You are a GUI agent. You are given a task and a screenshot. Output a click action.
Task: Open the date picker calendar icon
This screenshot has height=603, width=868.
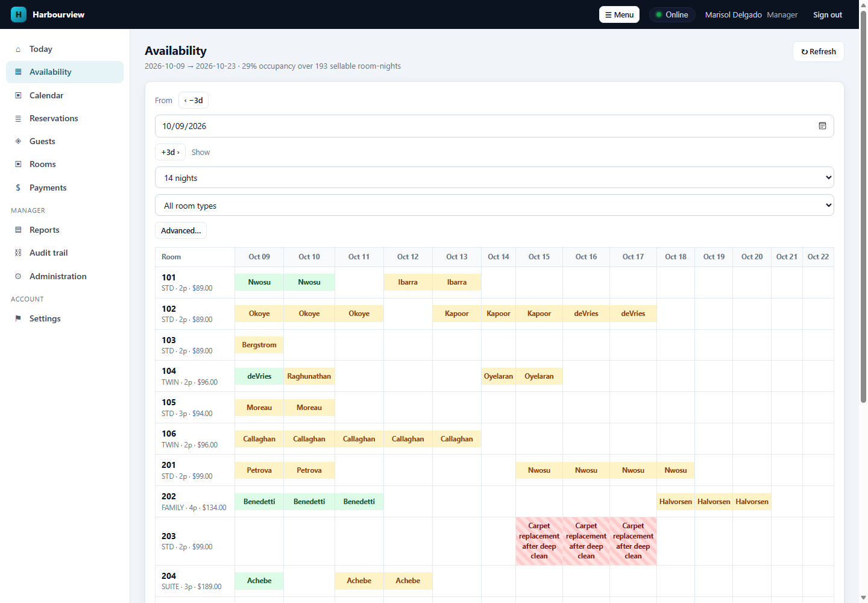point(822,126)
